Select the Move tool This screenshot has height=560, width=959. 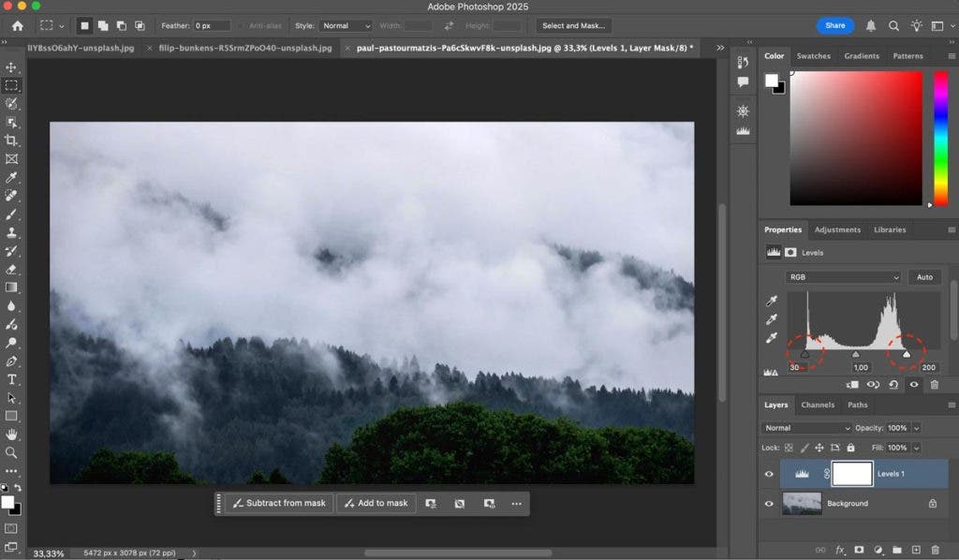coord(11,67)
